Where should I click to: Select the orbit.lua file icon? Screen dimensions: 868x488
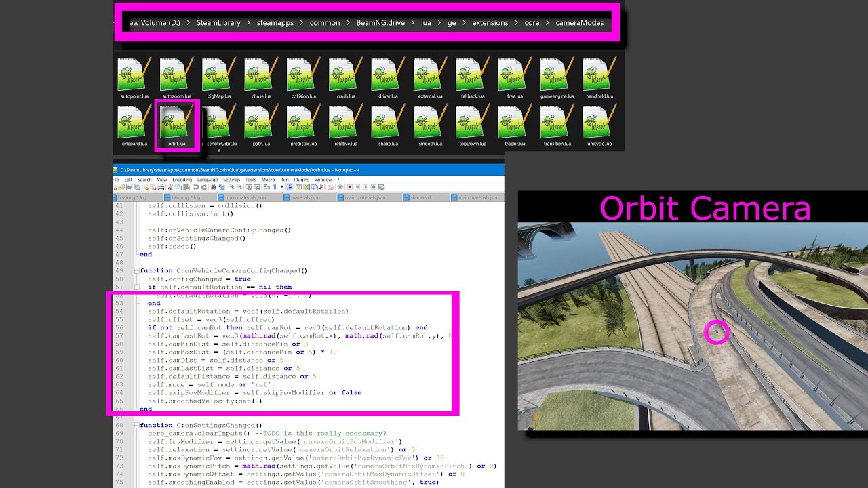(x=176, y=121)
